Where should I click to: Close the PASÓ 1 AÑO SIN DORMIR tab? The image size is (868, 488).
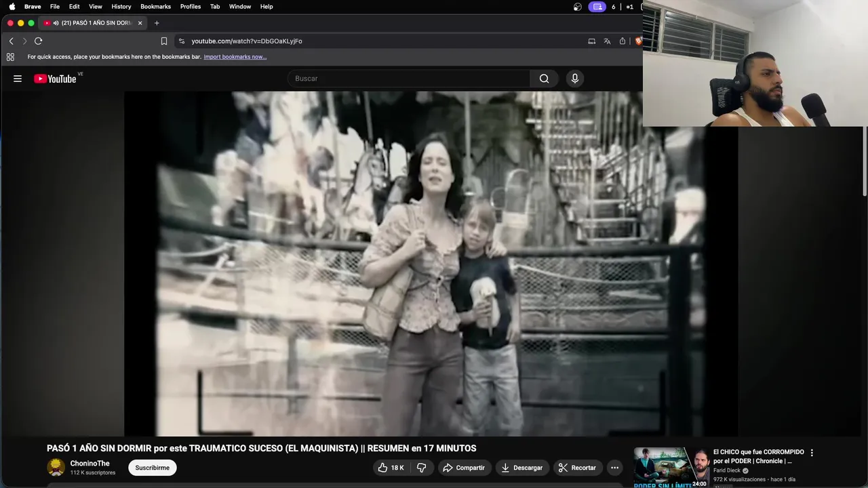coord(140,23)
